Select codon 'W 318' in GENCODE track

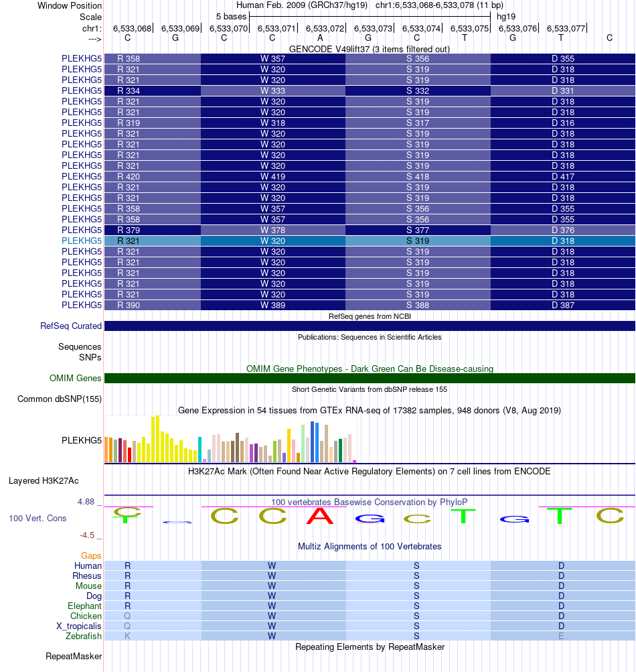click(273, 123)
